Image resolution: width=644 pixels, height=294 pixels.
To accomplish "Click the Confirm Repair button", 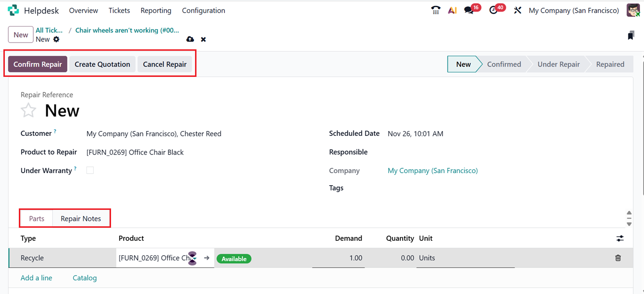I will [37, 64].
